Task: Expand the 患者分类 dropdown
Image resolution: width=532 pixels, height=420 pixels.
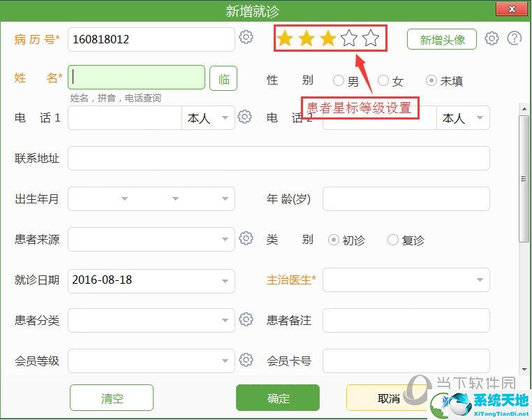Action: click(225, 320)
